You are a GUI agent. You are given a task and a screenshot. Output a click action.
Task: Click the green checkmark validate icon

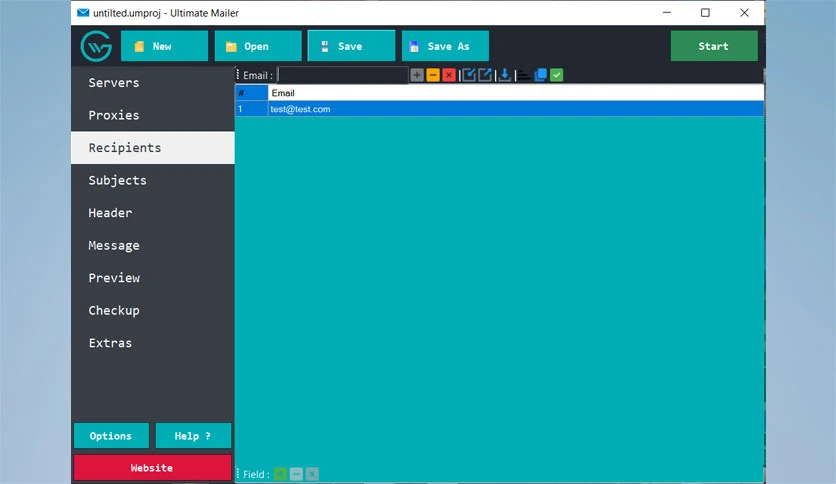[x=557, y=75]
